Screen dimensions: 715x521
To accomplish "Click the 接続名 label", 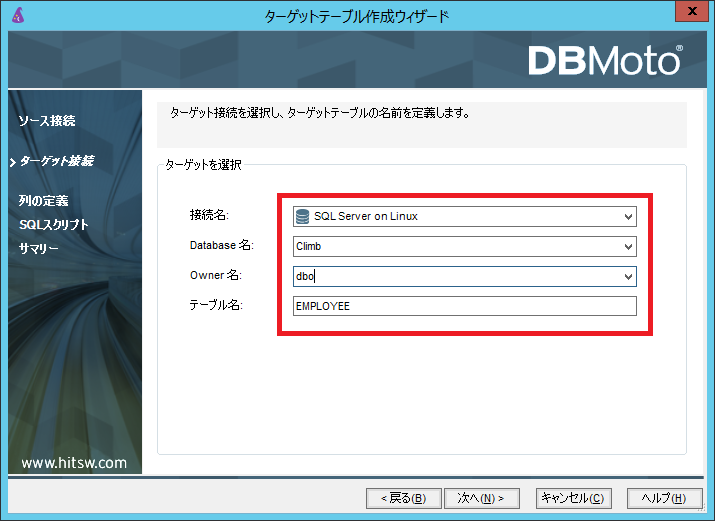I will pos(209,215).
